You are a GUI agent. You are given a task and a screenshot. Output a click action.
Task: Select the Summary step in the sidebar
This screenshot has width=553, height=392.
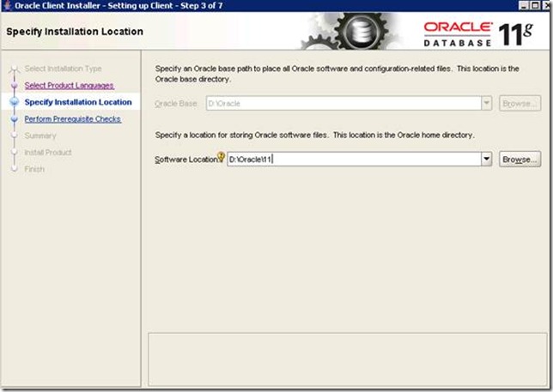[x=40, y=136]
